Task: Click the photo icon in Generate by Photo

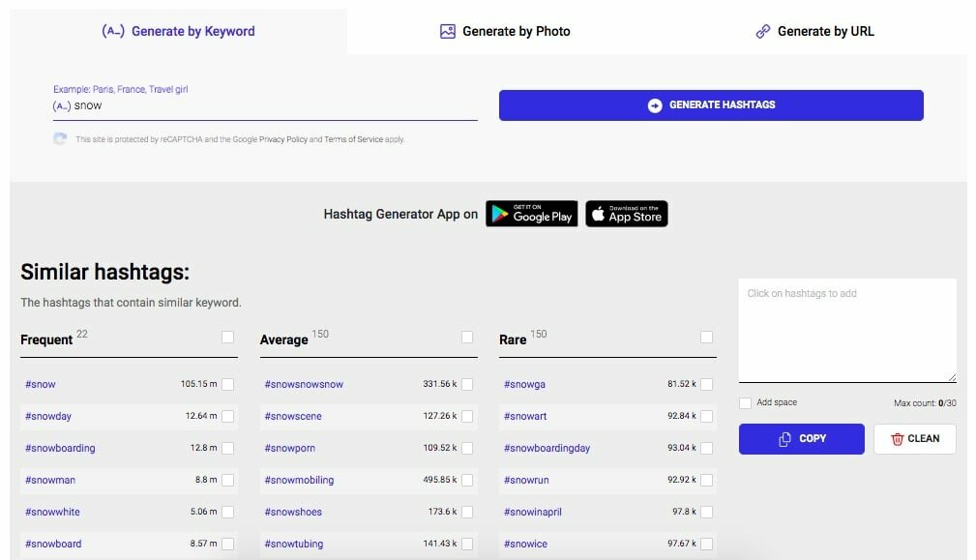Action: pyautogui.click(x=447, y=31)
